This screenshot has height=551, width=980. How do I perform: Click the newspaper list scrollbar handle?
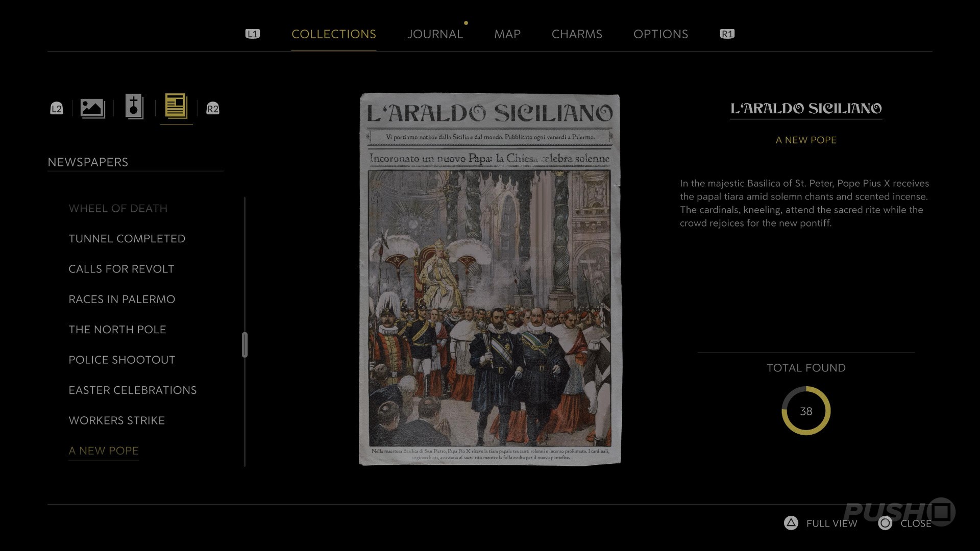point(244,345)
